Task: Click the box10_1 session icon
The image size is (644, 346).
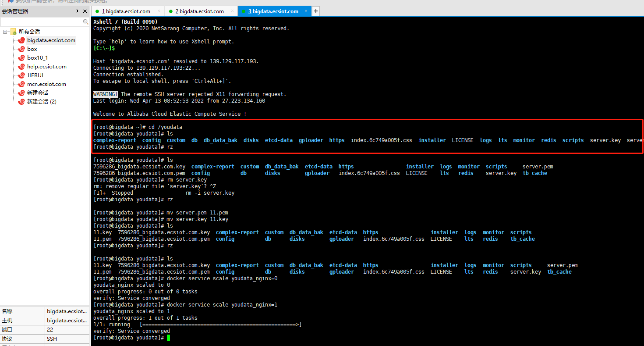Action: (x=21, y=58)
